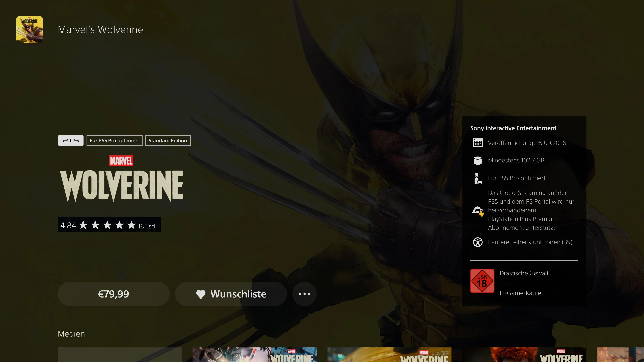Open the first blank media thumbnail
The height and width of the screenshot is (362, 644).
(x=120, y=354)
